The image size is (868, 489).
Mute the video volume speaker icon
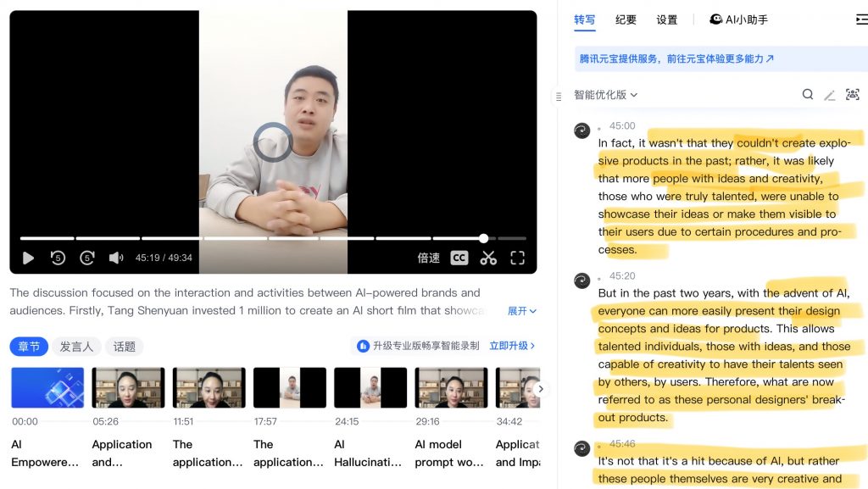(x=115, y=258)
